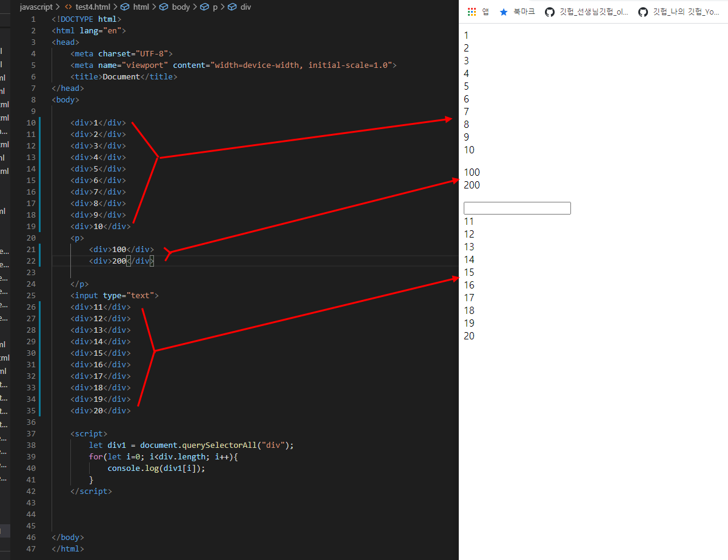Screen dimensions: 728x560
Task: Place cursor on div 200 line
Action: point(121,261)
